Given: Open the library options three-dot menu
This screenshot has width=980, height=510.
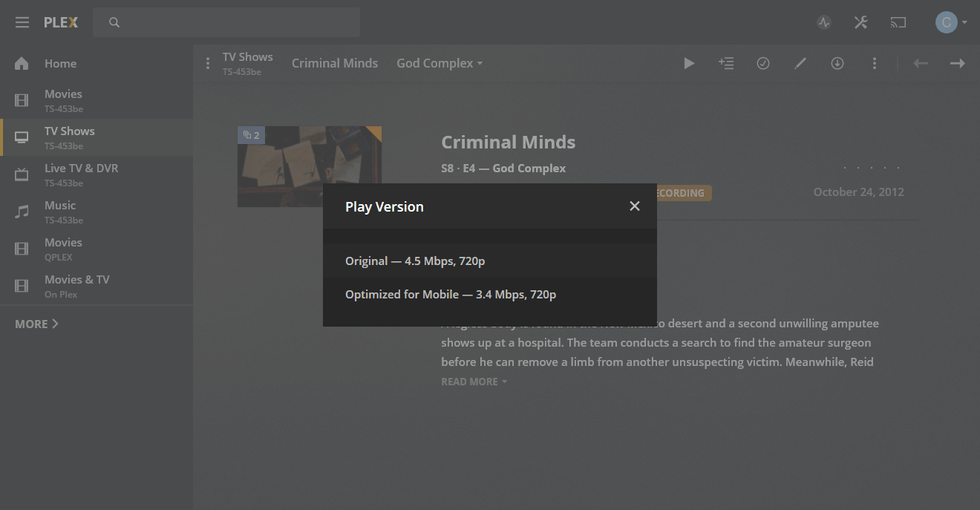Looking at the screenshot, I should coord(208,63).
